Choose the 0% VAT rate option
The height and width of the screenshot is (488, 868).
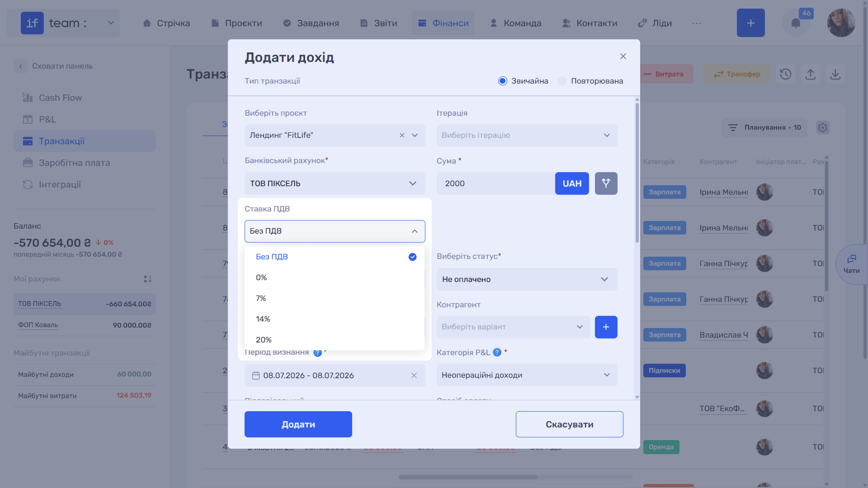(335, 277)
